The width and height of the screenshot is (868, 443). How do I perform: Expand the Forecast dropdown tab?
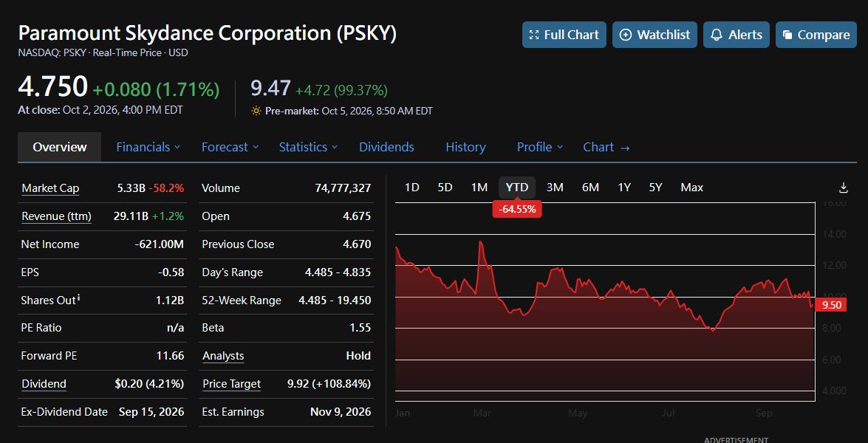coord(230,147)
